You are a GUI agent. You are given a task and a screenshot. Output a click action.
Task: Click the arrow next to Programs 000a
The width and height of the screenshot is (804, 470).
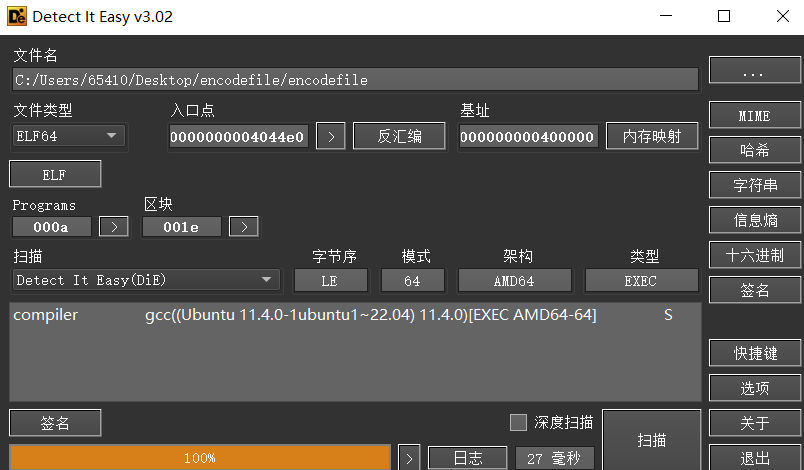pyautogui.click(x=113, y=227)
